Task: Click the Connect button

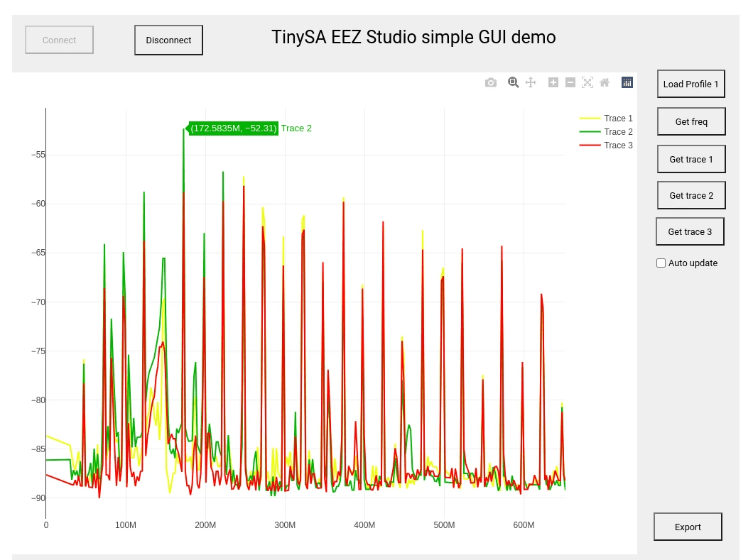Action: pyautogui.click(x=59, y=40)
